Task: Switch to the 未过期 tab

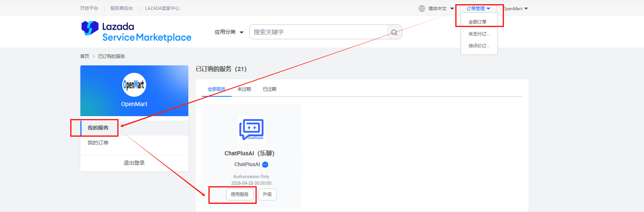Action: click(244, 89)
